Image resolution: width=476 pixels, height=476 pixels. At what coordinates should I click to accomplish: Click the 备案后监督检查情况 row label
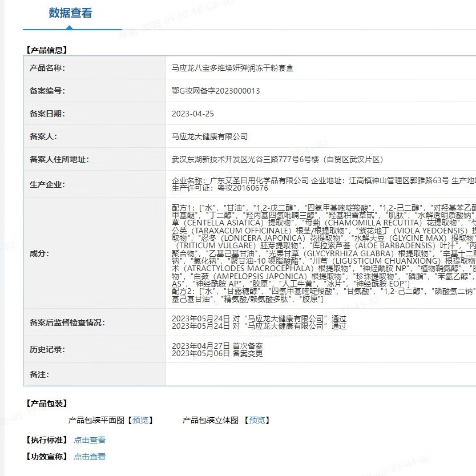(x=66, y=322)
